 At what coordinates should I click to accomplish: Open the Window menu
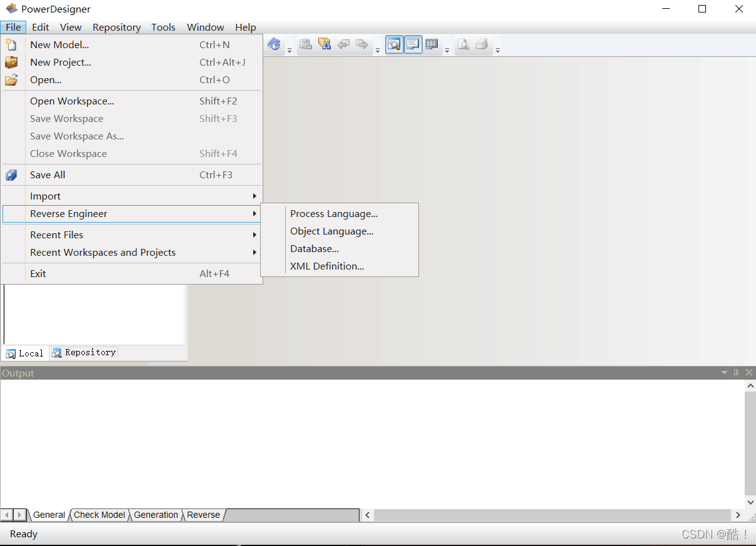206,27
